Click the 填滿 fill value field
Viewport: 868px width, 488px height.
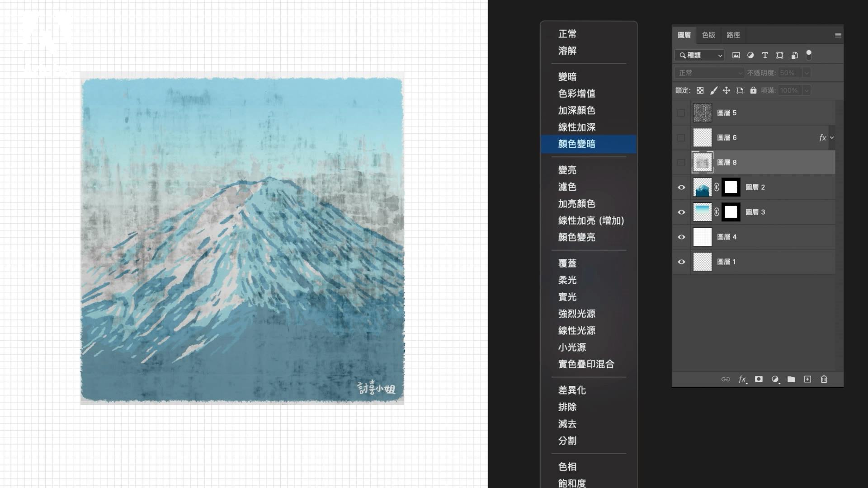coord(789,90)
